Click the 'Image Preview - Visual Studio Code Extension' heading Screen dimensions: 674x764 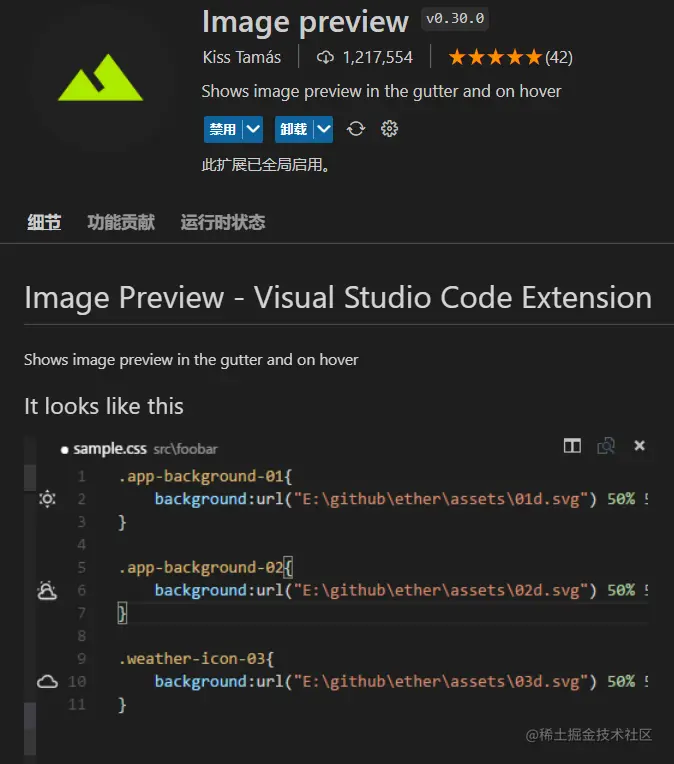[x=338, y=297]
